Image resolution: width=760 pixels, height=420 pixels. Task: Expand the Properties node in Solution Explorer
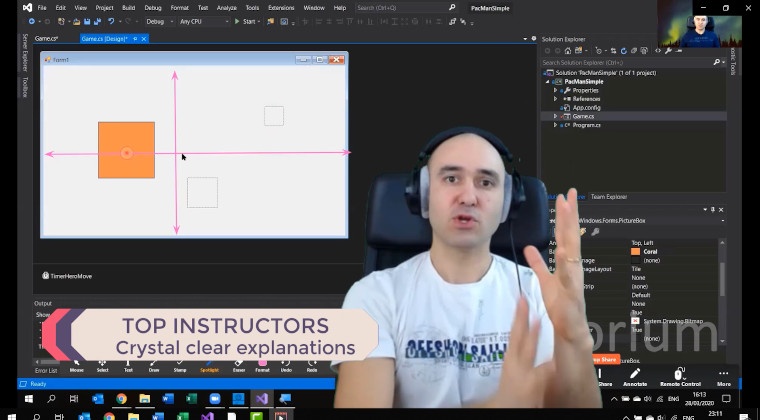(555, 90)
